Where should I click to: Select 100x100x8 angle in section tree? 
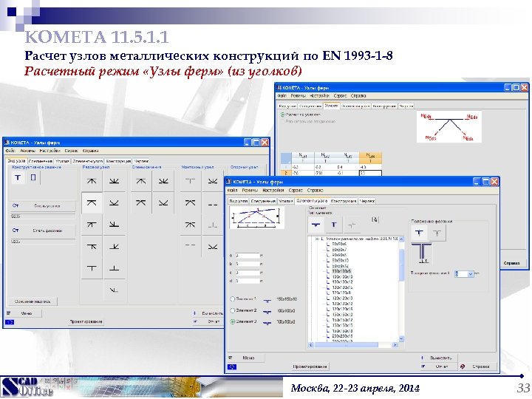pyautogui.click(x=341, y=271)
